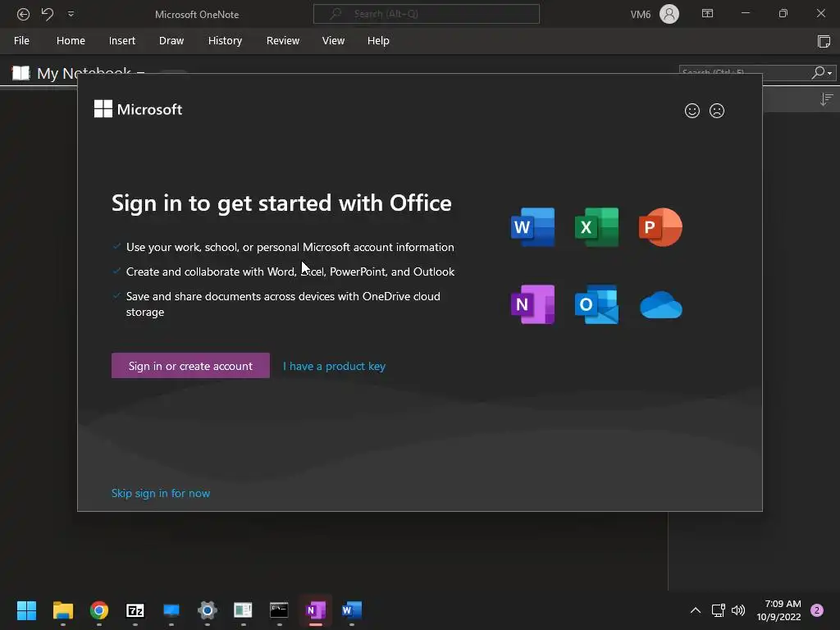Viewport: 840px width, 630px height.
Task: Open the Ribbon Display Options icon
Action: pyautogui.click(x=707, y=13)
